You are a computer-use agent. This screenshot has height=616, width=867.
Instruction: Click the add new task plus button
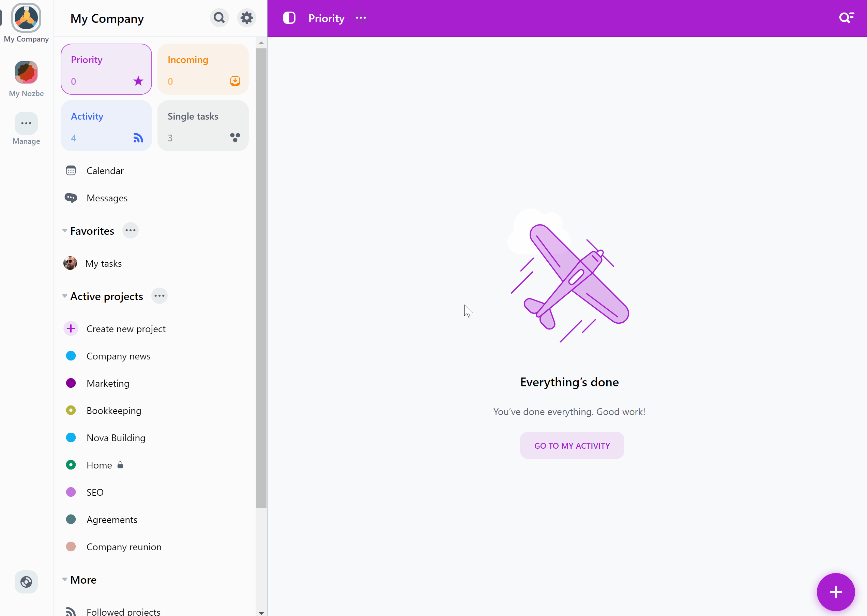coord(836,592)
